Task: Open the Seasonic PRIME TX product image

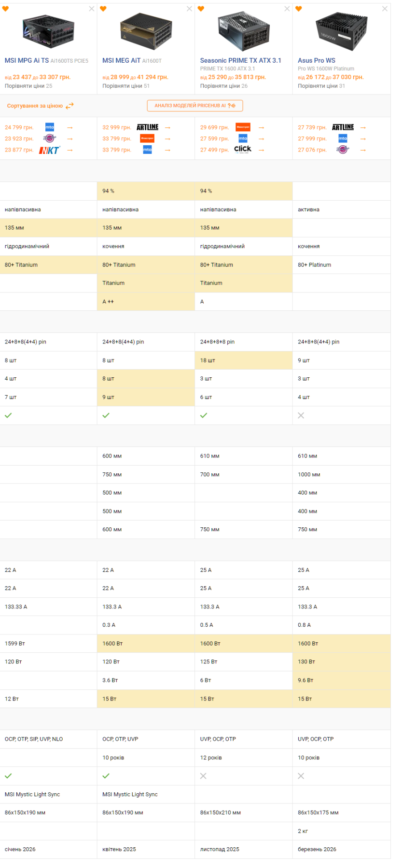Action: [x=244, y=31]
